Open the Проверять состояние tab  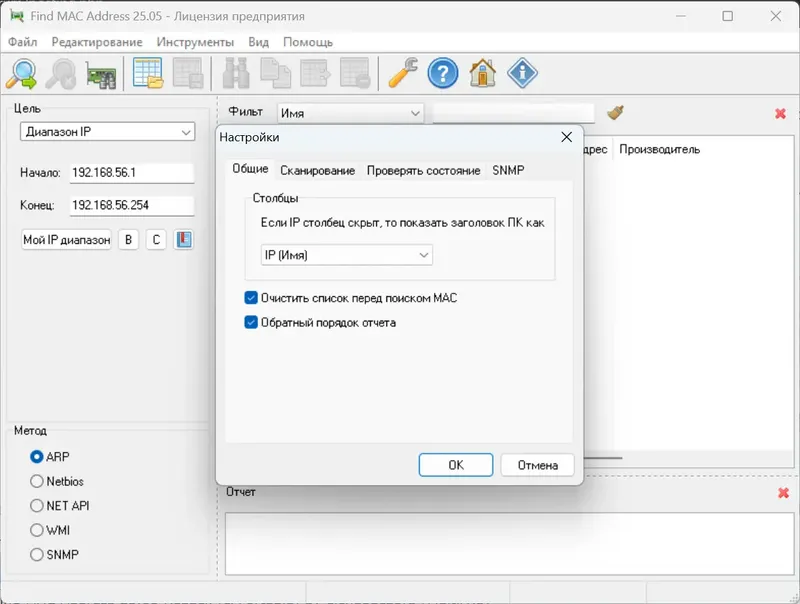click(423, 170)
